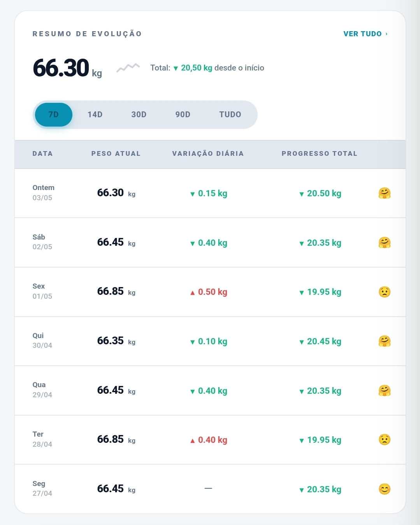Click the 66.45 kg weight in the Qua row
420x525 pixels.
116,390
